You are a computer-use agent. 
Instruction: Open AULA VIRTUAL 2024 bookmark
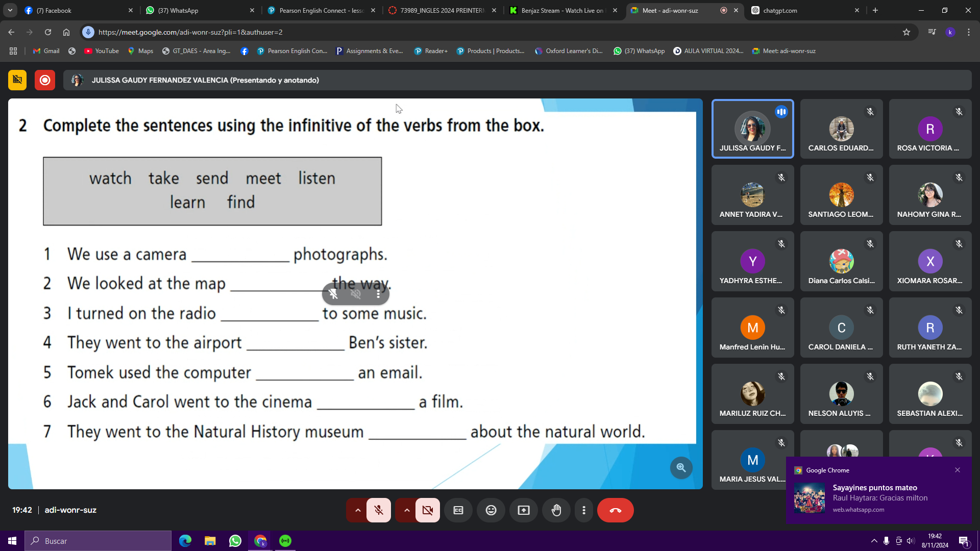(x=708, y=51)
